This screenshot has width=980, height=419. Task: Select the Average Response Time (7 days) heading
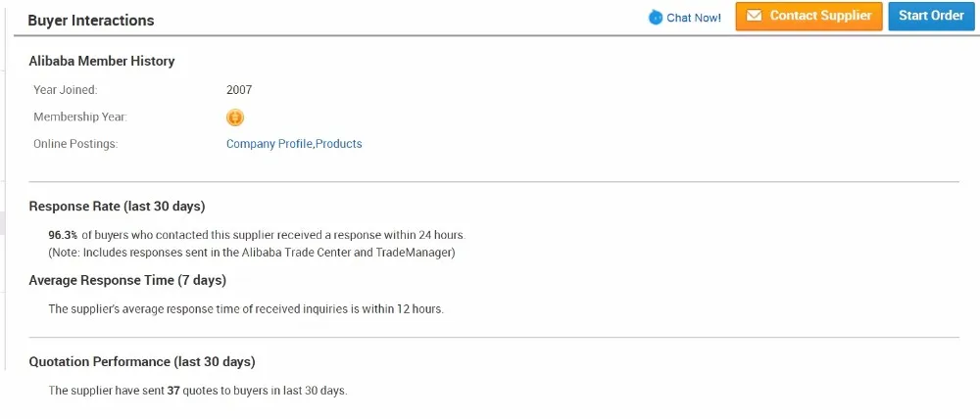click(x=127, y=281)
